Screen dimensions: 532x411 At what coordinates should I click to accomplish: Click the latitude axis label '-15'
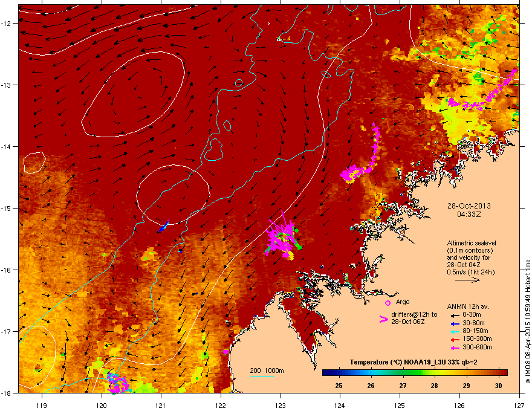click(7, 208)
